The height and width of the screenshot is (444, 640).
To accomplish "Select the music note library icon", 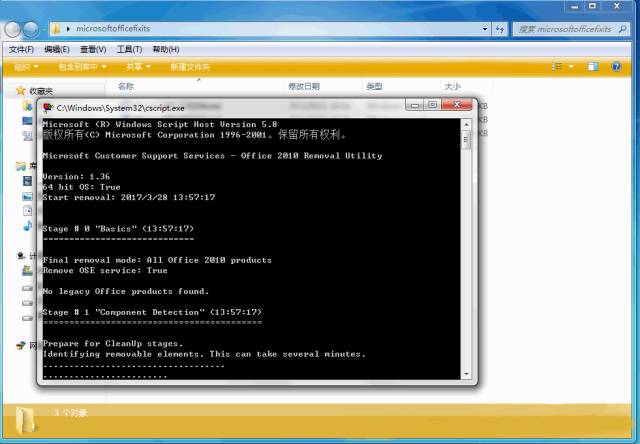I will (x=27, y=226).
